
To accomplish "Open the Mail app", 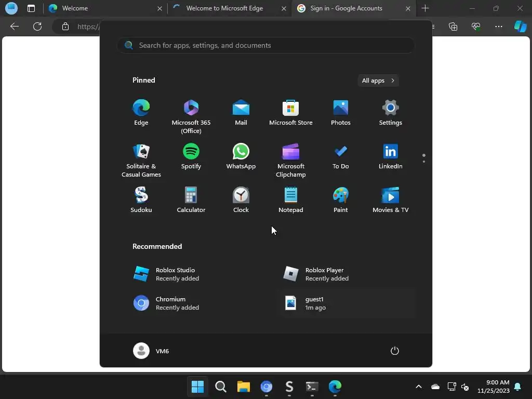I will pyautogui.click(x=241, y=113).
